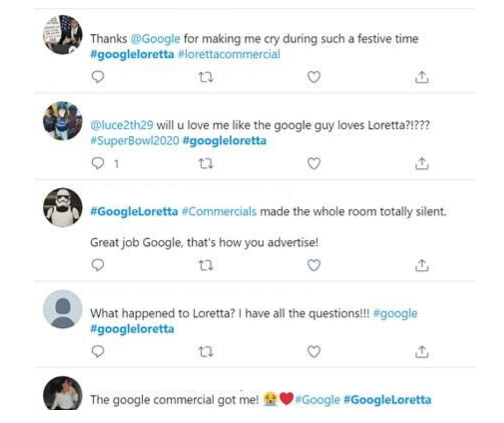Share the #SuperBowl2020 tweet

pyautogui.click(x=422, y=164)
